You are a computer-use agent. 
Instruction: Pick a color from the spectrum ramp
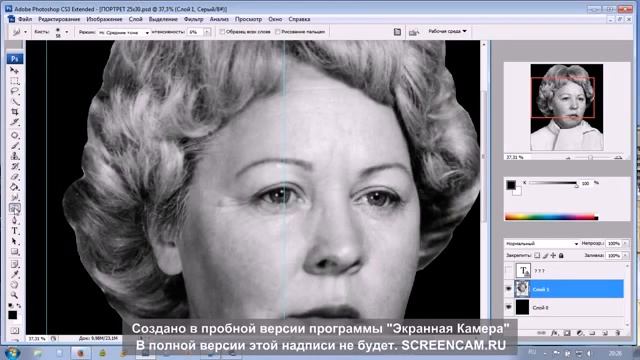[x=551, y=217]
